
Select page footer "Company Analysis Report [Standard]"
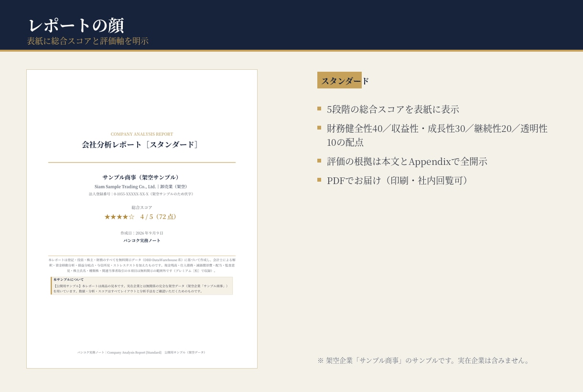pos(142,352)
